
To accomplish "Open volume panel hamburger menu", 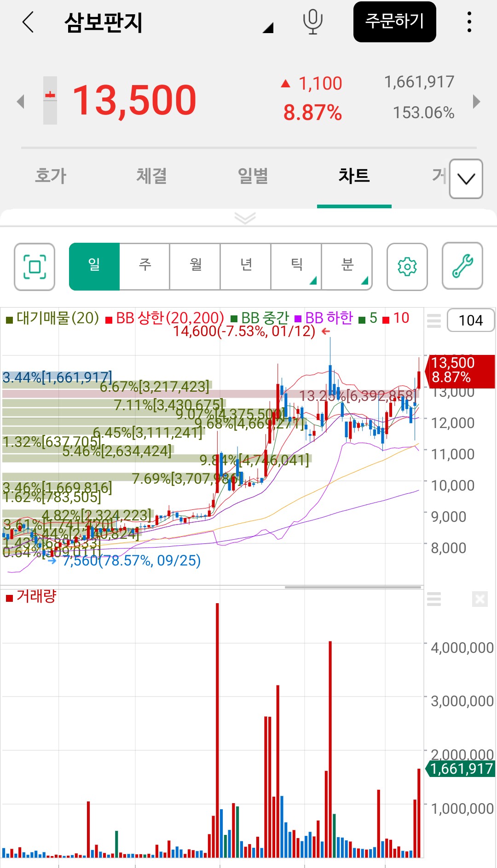I will [434, 599].
